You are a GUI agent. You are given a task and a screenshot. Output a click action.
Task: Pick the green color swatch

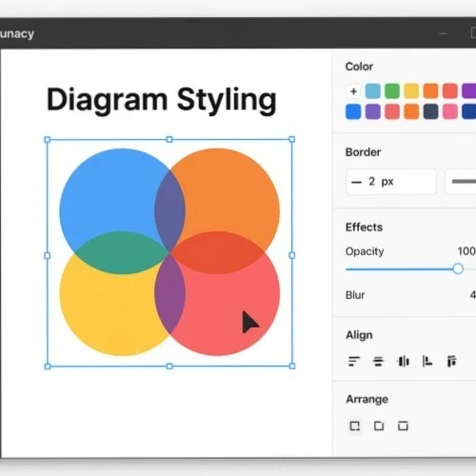click(392, 91)
